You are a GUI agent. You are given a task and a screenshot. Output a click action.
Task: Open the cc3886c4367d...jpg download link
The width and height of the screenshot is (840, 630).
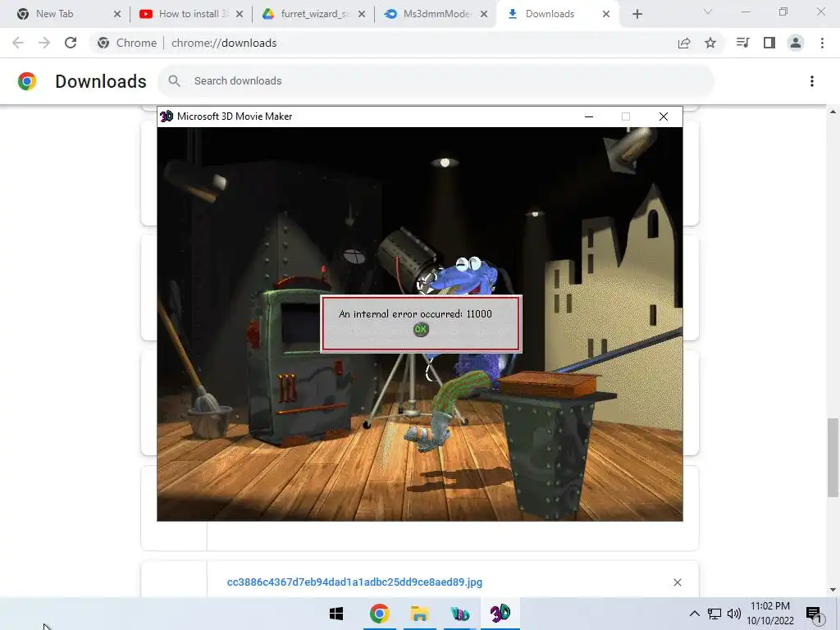(354, 582)
